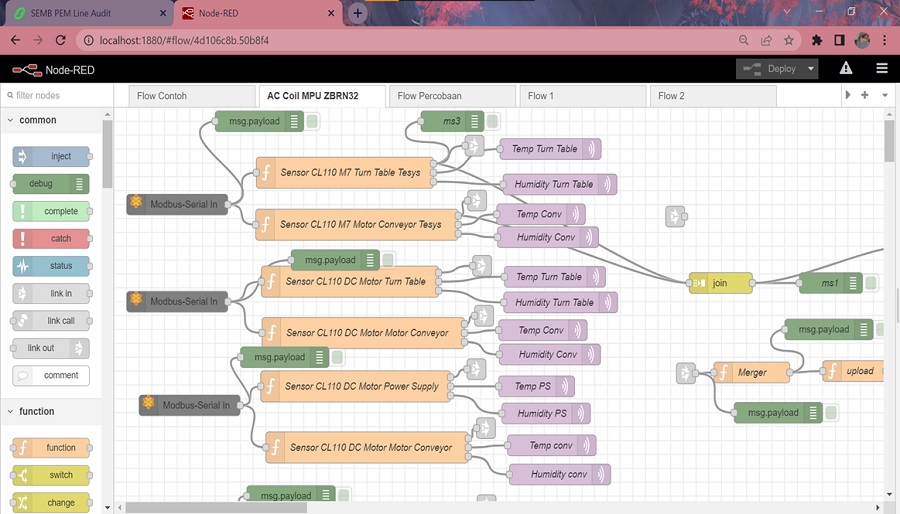The height and width of the screenshot is (514, 900).
Task: Click the join node on the canvas
Action: [720, 283]
